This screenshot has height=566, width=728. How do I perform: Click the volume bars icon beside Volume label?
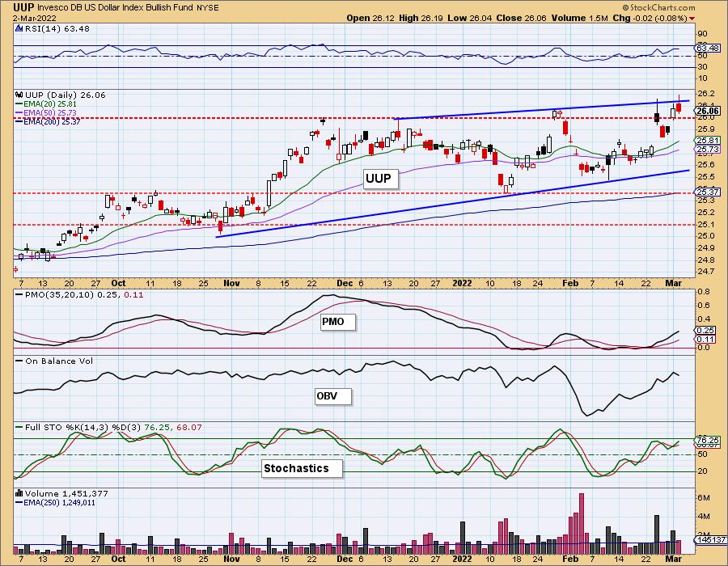point(19,493)
